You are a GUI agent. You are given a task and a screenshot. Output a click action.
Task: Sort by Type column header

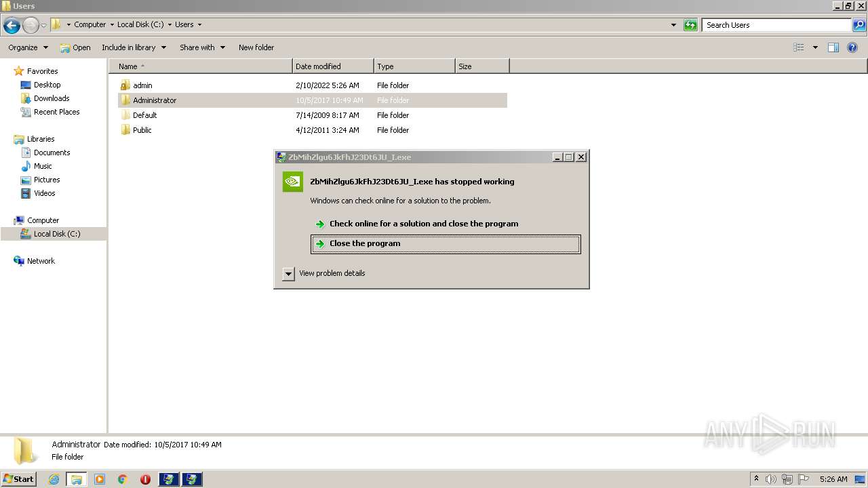(414, 66)
